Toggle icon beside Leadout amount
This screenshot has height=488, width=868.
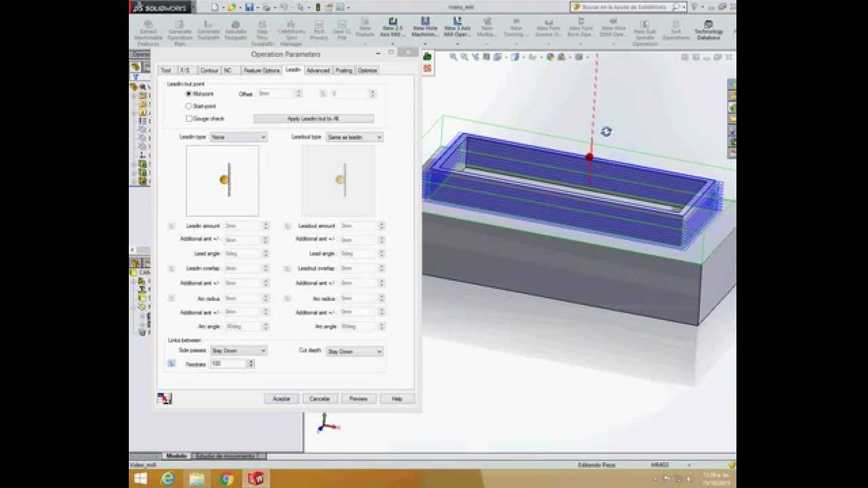288,226
